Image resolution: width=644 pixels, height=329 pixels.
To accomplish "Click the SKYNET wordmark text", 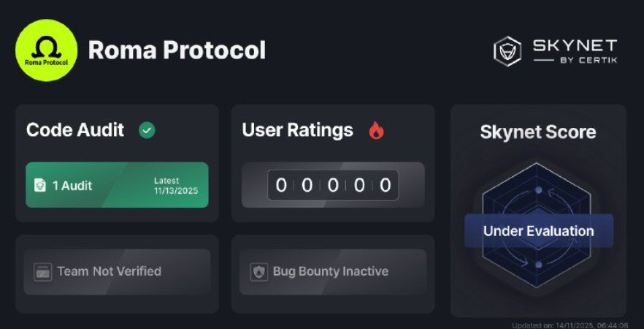I will coord(574,45).
